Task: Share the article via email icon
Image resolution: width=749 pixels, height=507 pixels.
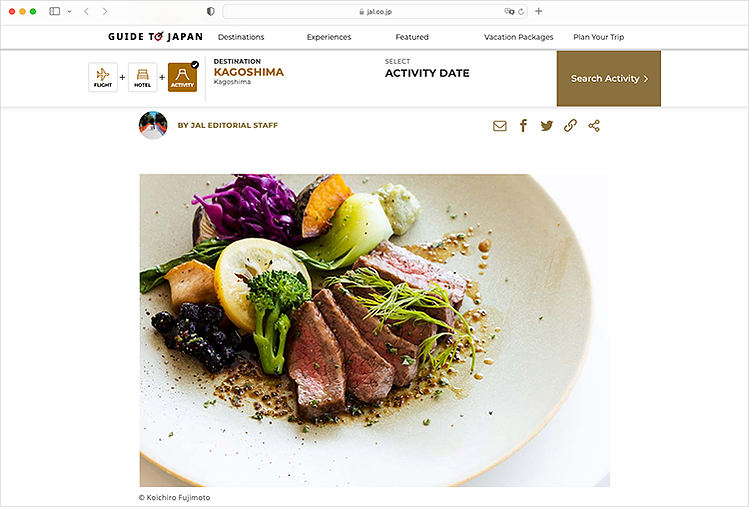Action: click(500, 126)
